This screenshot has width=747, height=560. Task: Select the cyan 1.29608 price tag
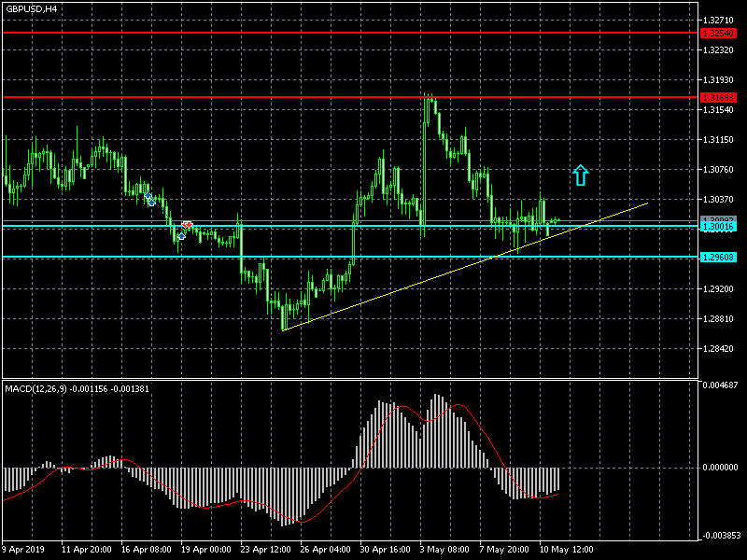717,257
